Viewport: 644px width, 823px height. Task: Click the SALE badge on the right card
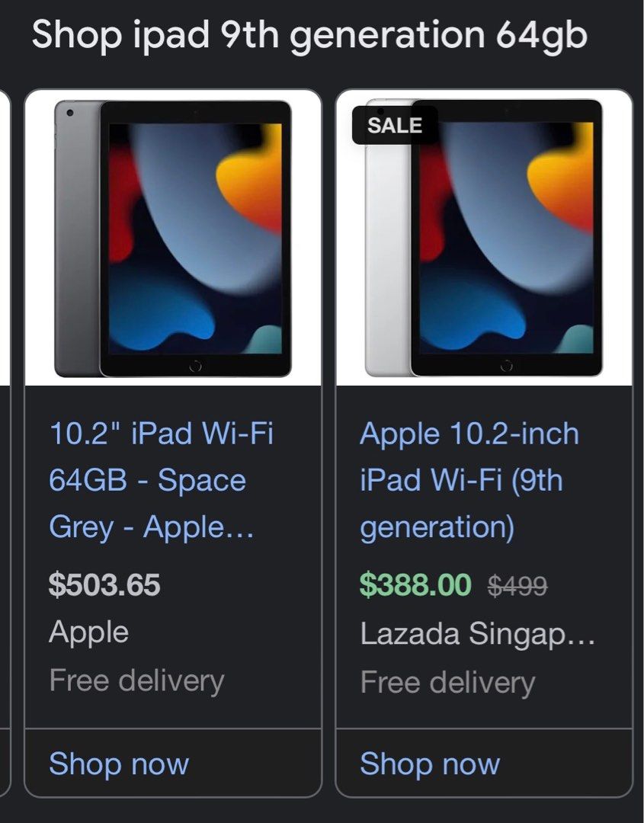click(393, 126)
